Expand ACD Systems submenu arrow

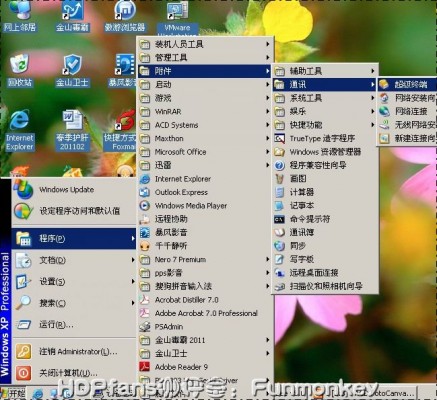click(267, 125)
